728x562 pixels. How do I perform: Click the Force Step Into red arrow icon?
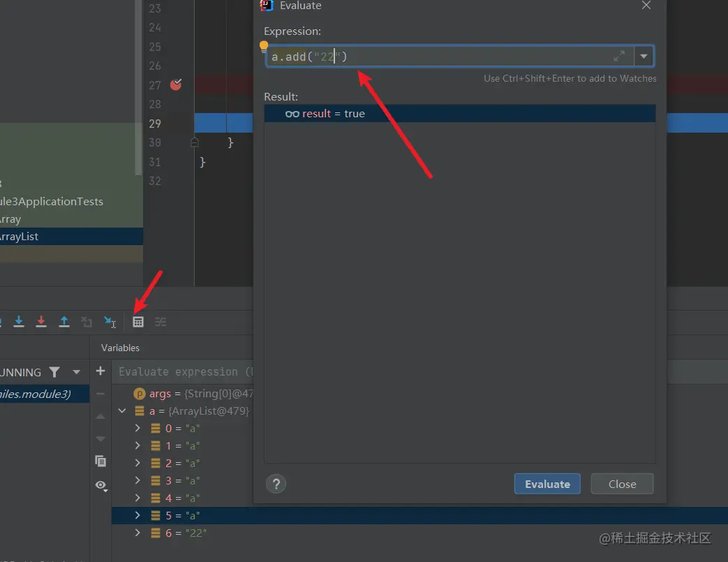[x=41, y=321]
